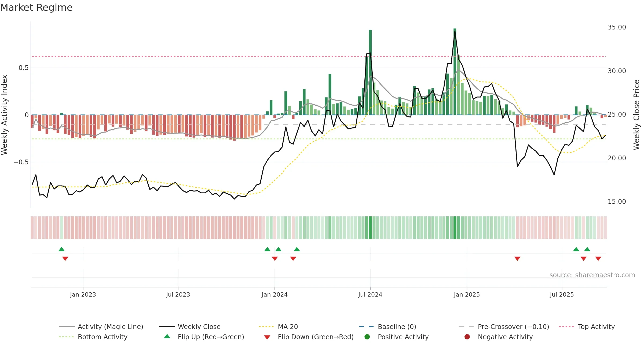This screenshot has width=644, height=362.
Task: Click the rightmost red flip-down triangle
Action: click(x=598, y=258)
